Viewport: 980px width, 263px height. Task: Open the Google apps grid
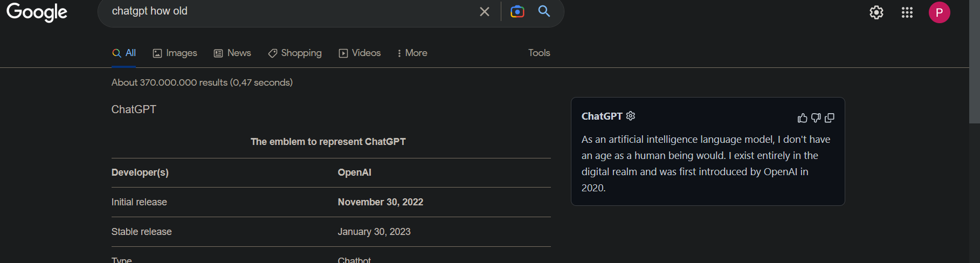coord(907,12)
